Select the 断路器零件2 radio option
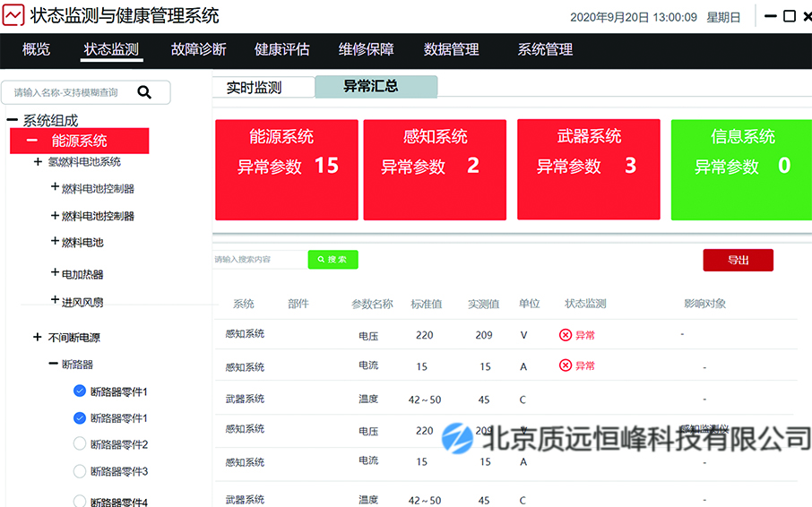 tap(79, 444)
